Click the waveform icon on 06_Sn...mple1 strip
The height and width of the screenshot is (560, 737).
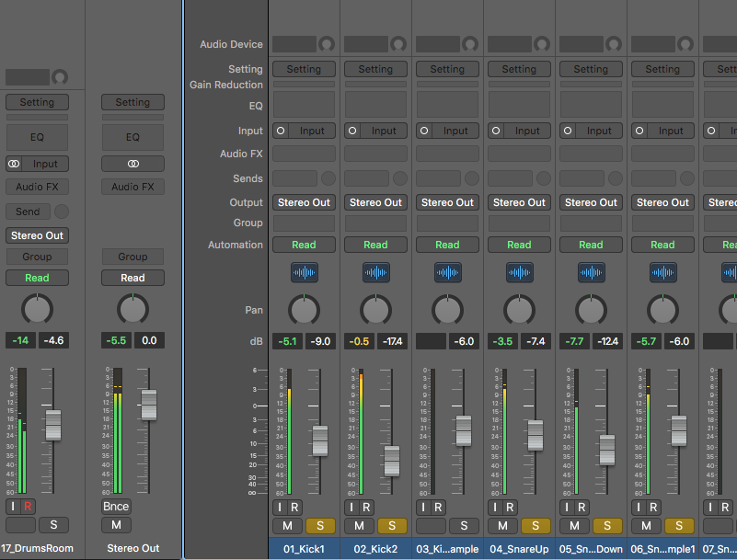(x=662, y=272)
